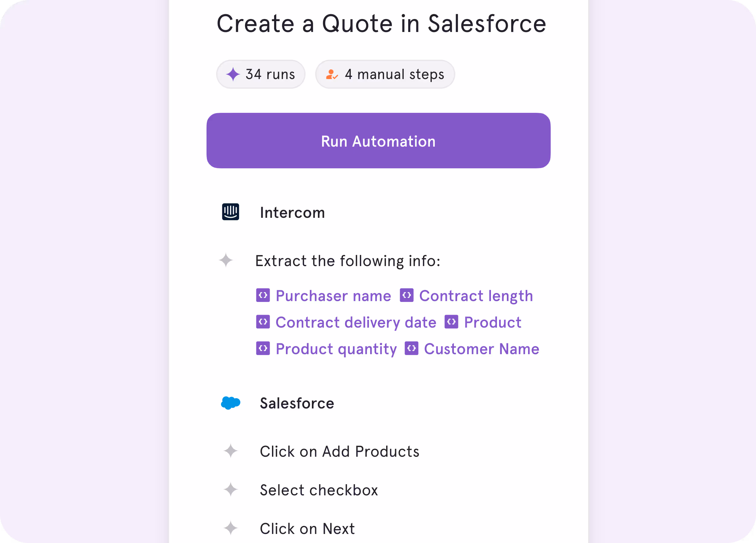Viewport: 756px width, 543px height.
Task: Click the sparkle icon beside Extract the following info
Action: point(226,260)
